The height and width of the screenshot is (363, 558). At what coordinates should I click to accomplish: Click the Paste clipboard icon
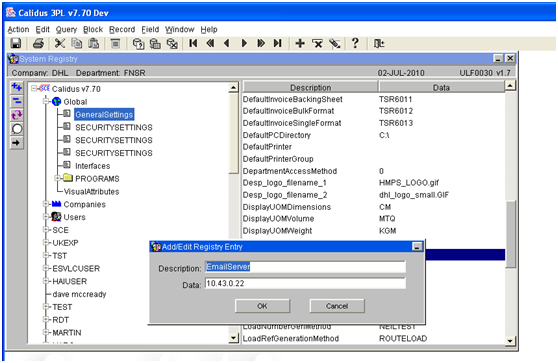click(x=94, y=43)
